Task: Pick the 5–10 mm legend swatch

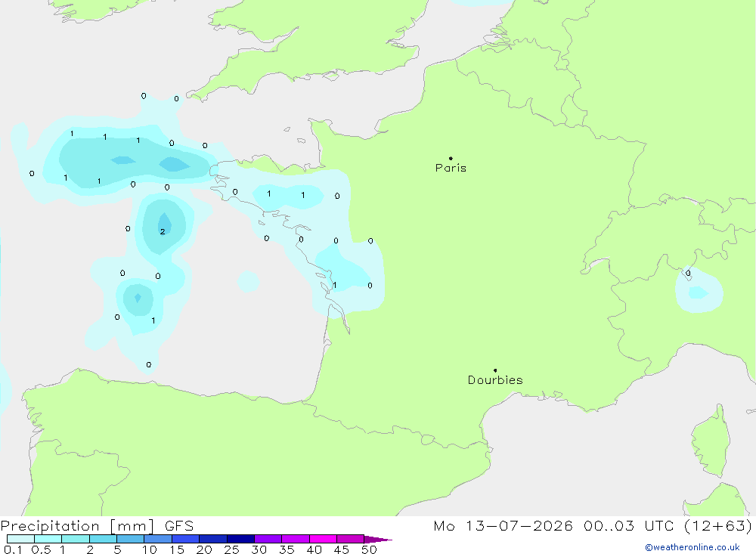Action: click(131, 539)
